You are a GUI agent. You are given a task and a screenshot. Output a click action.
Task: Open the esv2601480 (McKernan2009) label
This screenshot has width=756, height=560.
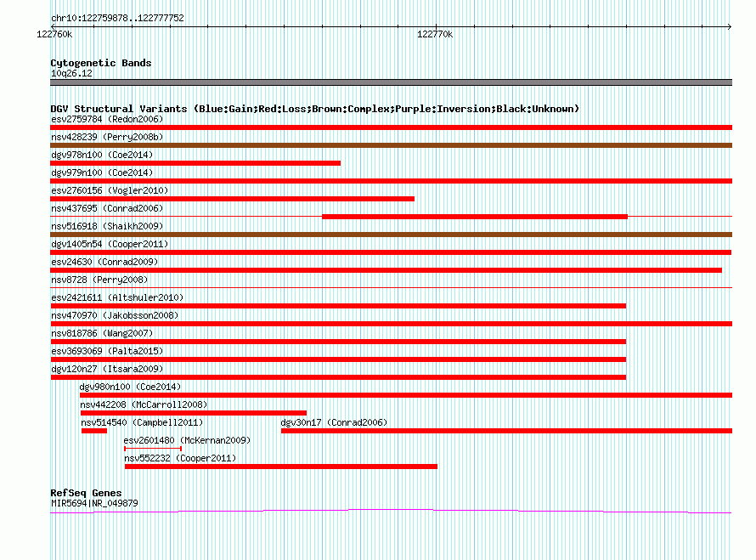point(187,440)
